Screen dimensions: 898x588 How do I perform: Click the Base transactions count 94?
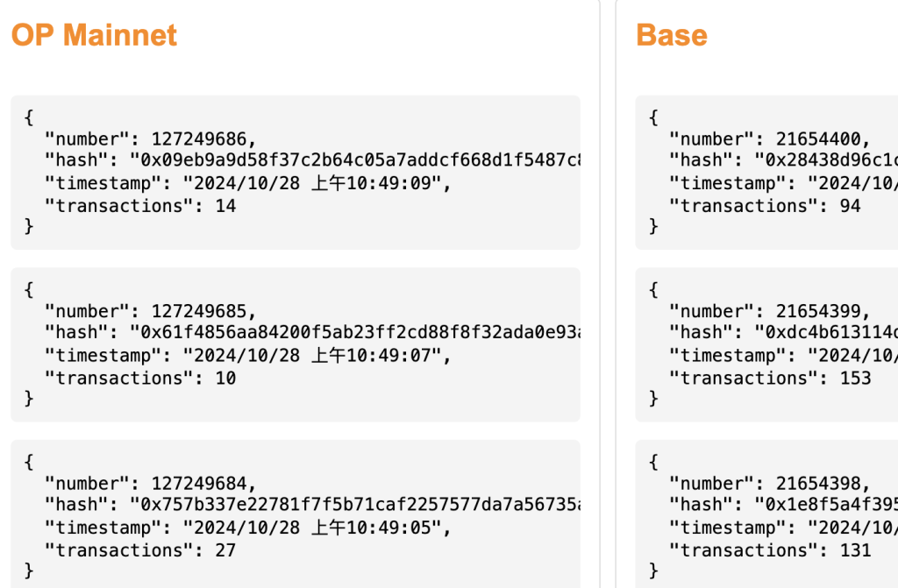[850, 206]
